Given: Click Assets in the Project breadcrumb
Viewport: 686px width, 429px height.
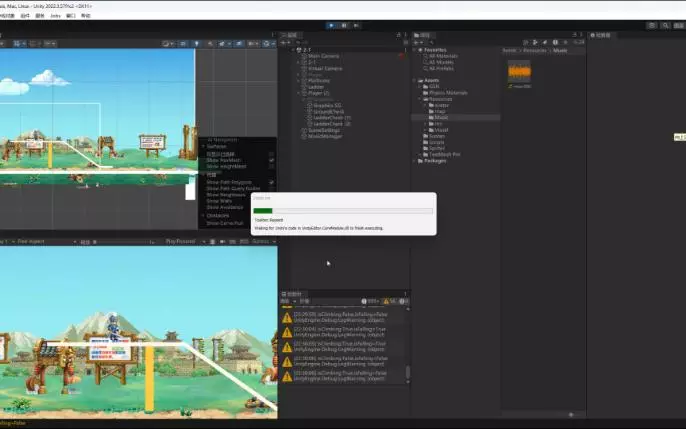Looking at the screenshot, I should pos(509,51).
